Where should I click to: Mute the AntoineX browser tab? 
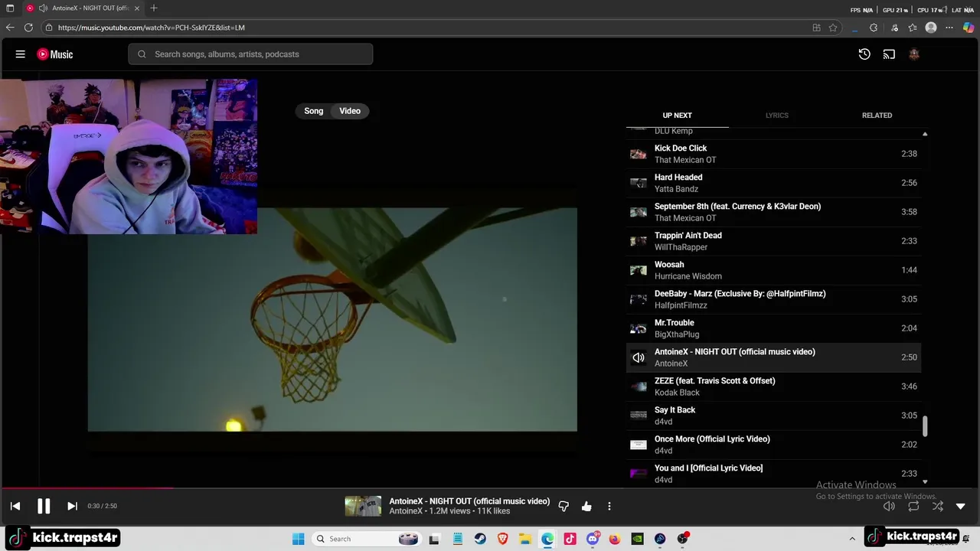[44, 8]
